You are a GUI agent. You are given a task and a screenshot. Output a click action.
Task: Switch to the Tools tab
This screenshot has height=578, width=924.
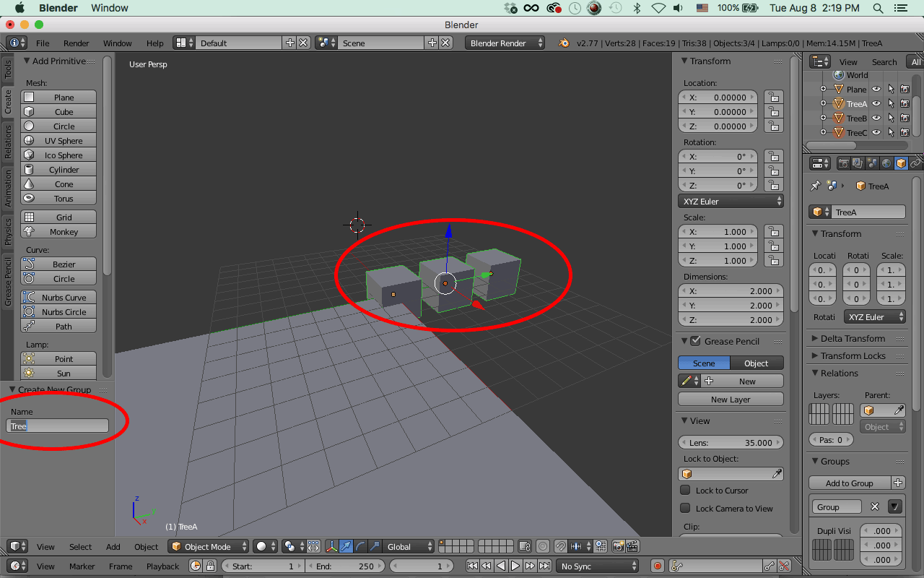(8, 69)
